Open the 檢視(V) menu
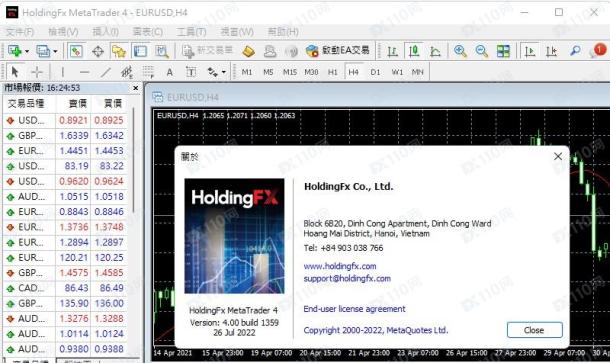 63,32
